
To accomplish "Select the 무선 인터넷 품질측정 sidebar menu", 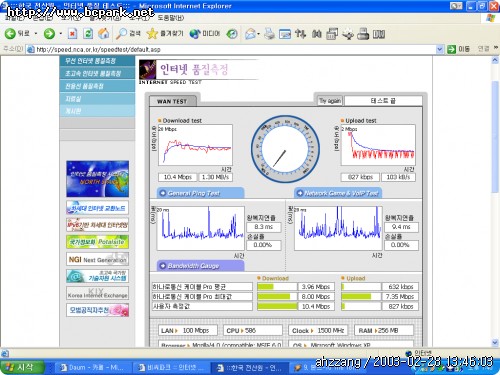I will pos(97,61).
